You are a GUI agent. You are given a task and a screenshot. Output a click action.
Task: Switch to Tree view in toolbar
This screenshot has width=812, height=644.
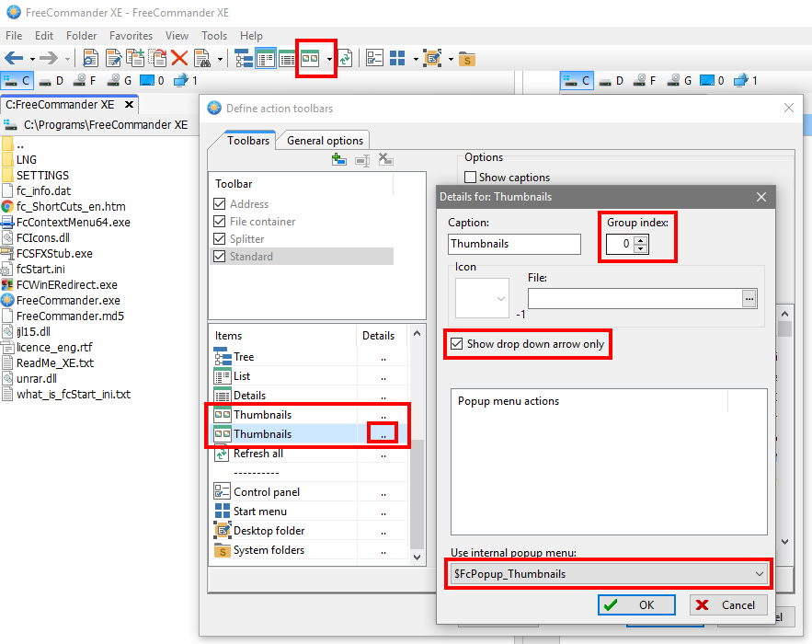pyautogui.click(x=244, y=58)
